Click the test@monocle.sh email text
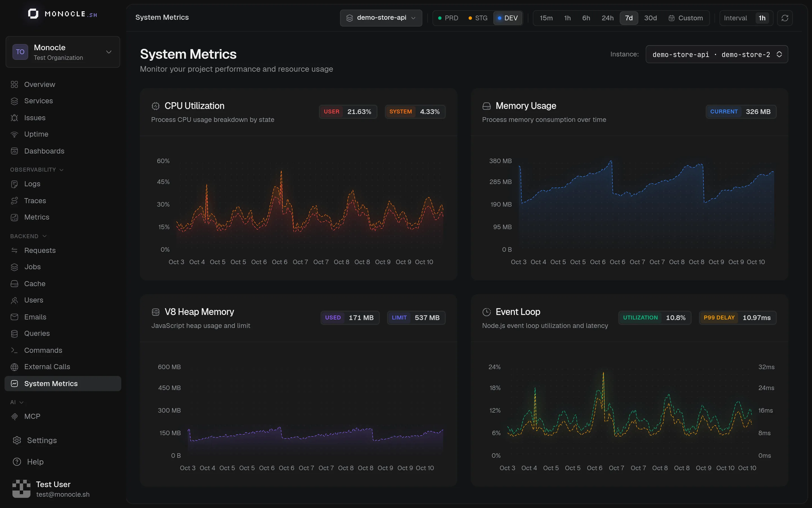 (x=63, y=494)
